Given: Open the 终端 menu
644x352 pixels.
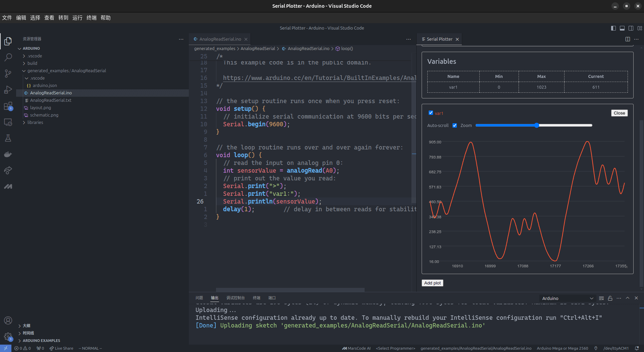Looking at the screenshot, I should click(x=92, y=18).
